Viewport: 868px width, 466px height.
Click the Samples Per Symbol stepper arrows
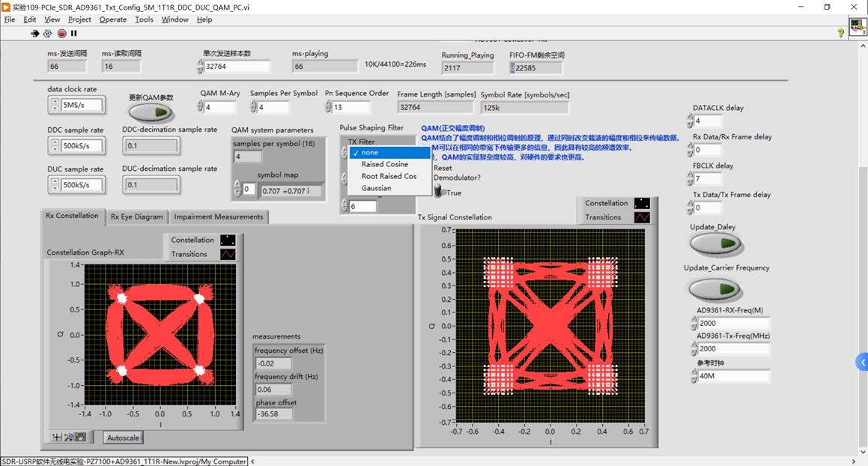pos(253,106)
